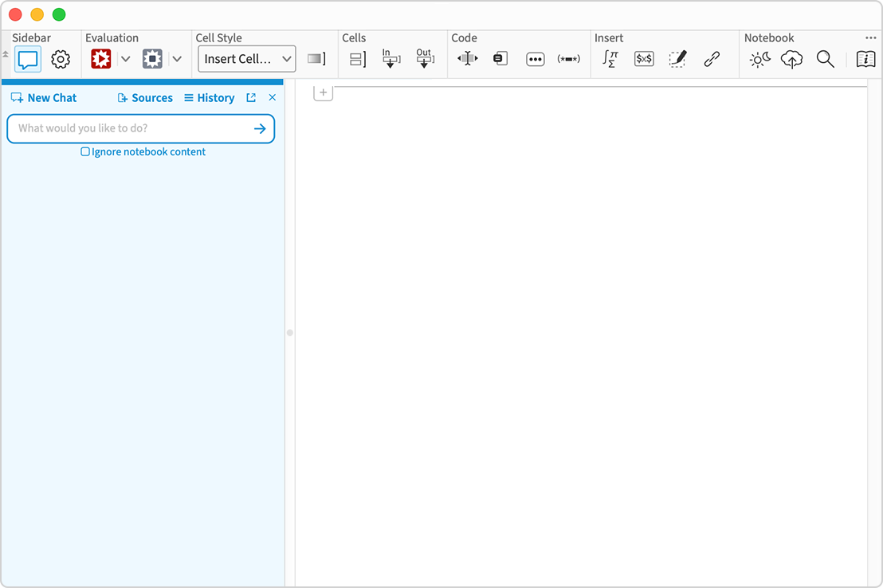Click the 'What would you like to do?' field
This screenshot has width=883, height=588.
click(141, 128)
